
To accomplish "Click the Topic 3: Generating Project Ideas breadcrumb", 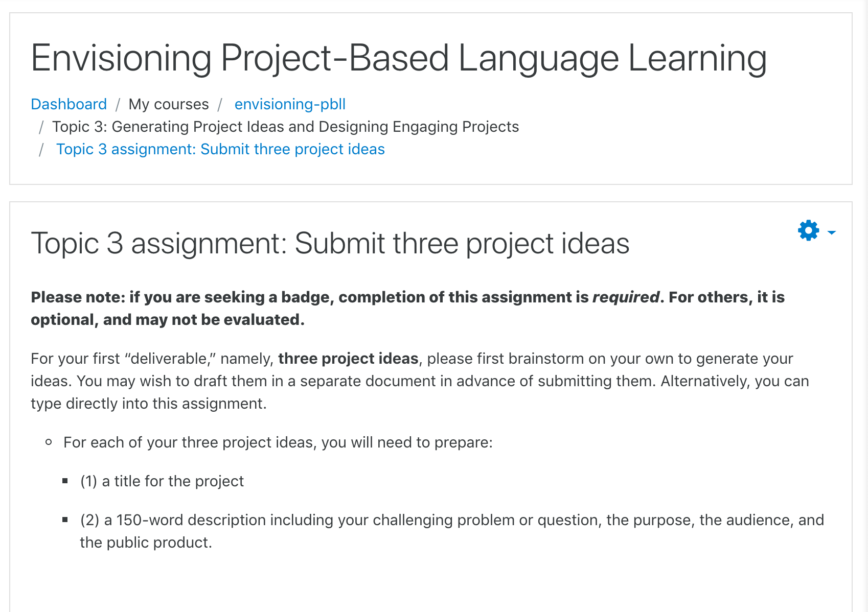I will click(285, 127).
